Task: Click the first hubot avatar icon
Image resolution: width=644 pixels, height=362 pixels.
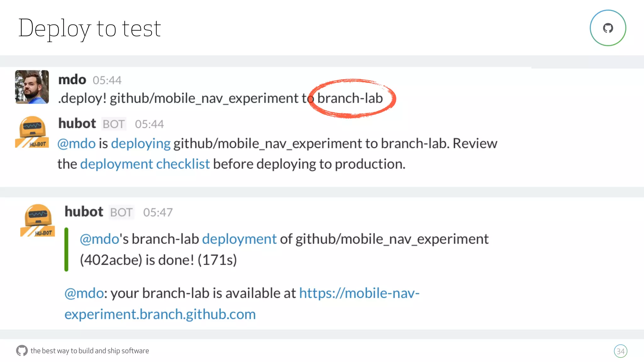Action: [32, 132]
